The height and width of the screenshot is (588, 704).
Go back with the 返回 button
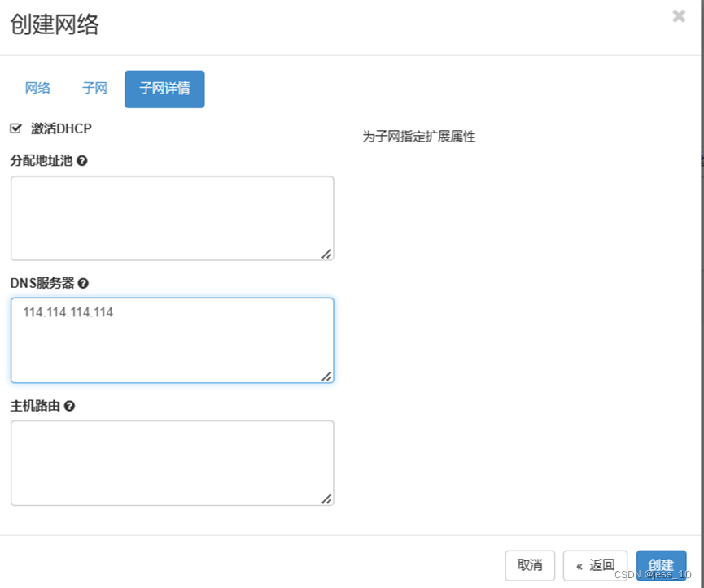[595, 565]
